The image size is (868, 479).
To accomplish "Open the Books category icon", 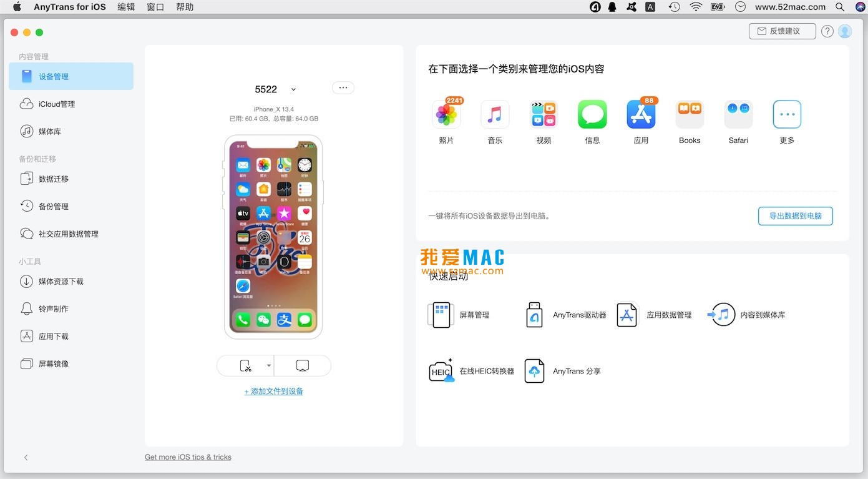I will (690, 115).
